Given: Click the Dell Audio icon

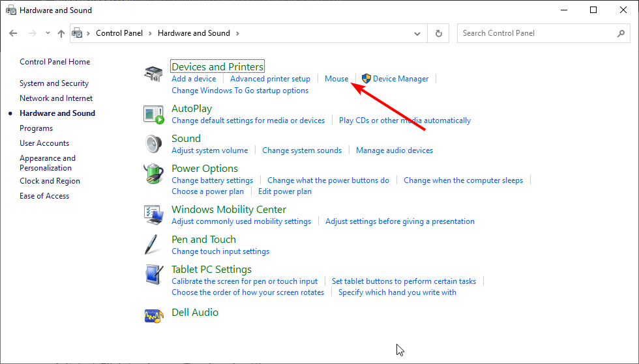Looking at the screenshot, I should 154,316.
